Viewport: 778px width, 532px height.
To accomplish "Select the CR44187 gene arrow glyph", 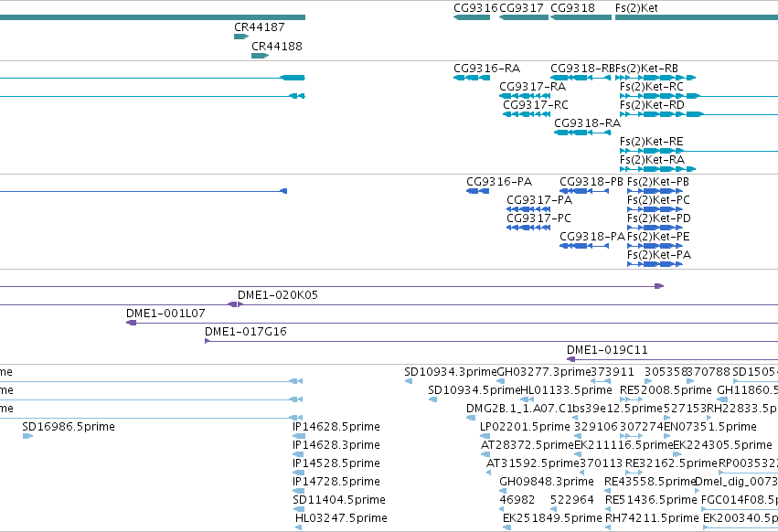I will [241, 37].
